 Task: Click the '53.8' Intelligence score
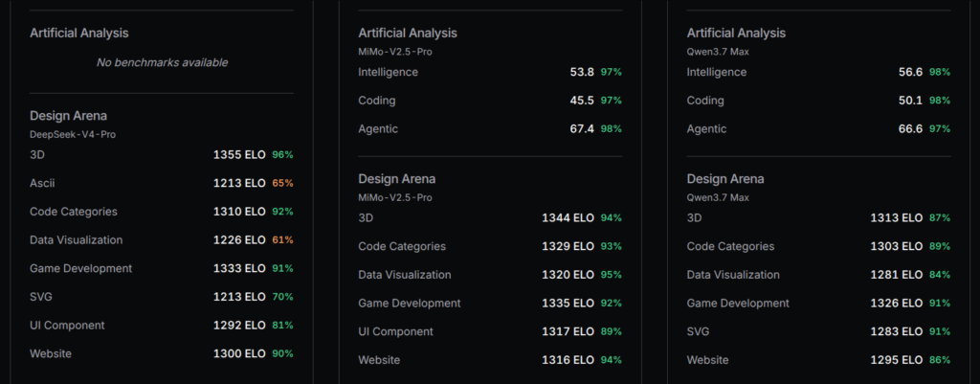pyautogui.click(x=582, y=72)
